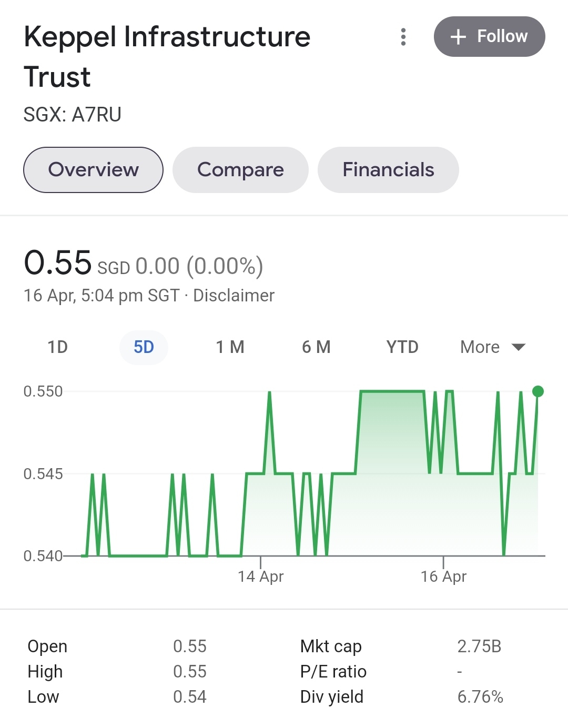Open the Financials tab
Viewport: 568px width, 728px height.
click(x=388, y=170)
